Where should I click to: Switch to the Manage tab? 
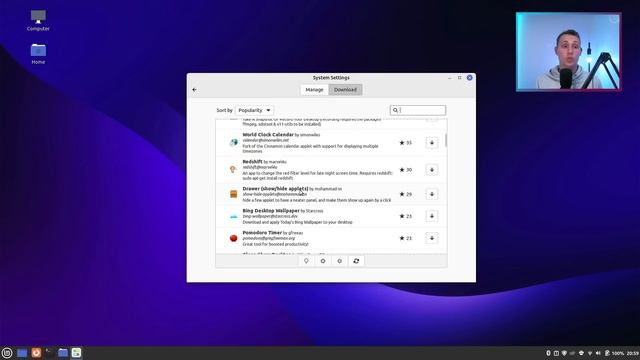click(x=314, y=90)
